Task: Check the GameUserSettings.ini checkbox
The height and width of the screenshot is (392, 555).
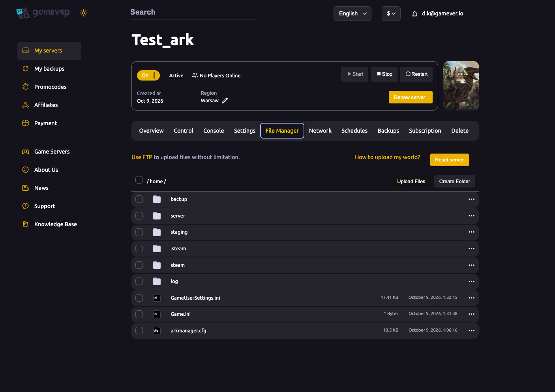Action: [x=139, y=298]
